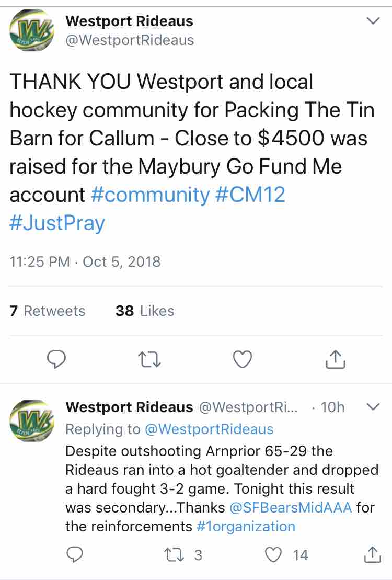Retweet the main Packing The Tin Barn tweet
This screenshot has width=392, height=580.
pos(149,359)
